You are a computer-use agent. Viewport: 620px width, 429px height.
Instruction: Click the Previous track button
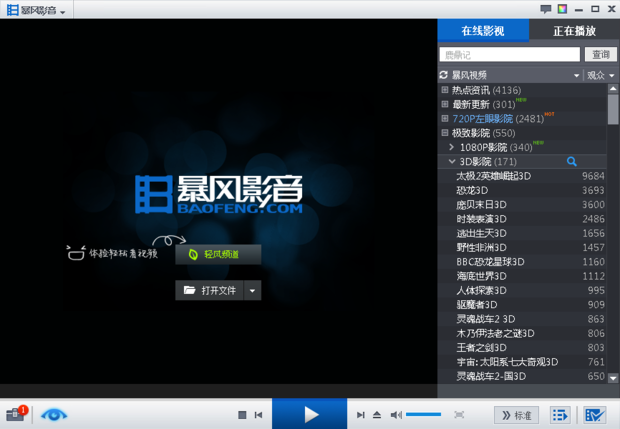coord(259,415)
